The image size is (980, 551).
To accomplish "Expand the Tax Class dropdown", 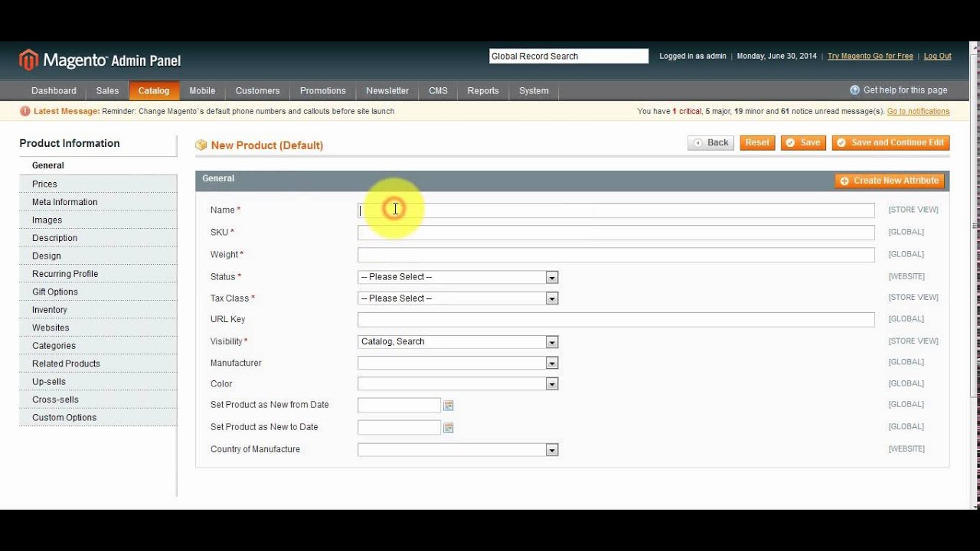I will click(x=551, y=298).
